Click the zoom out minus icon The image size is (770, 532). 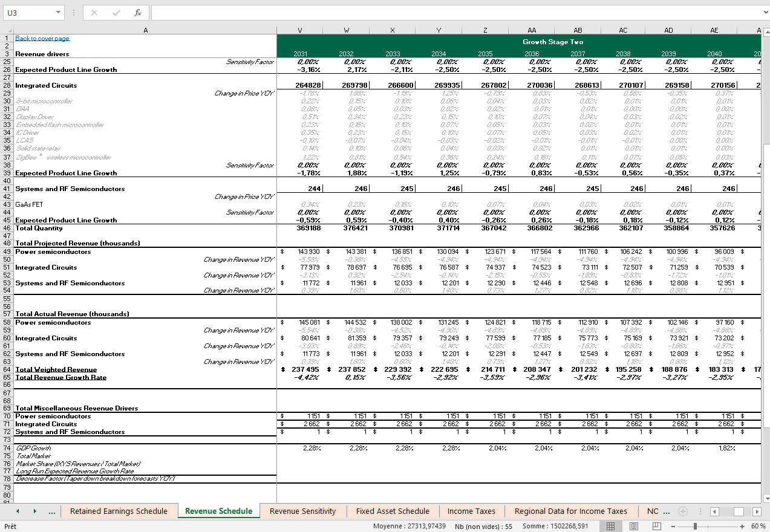(674, 527)
